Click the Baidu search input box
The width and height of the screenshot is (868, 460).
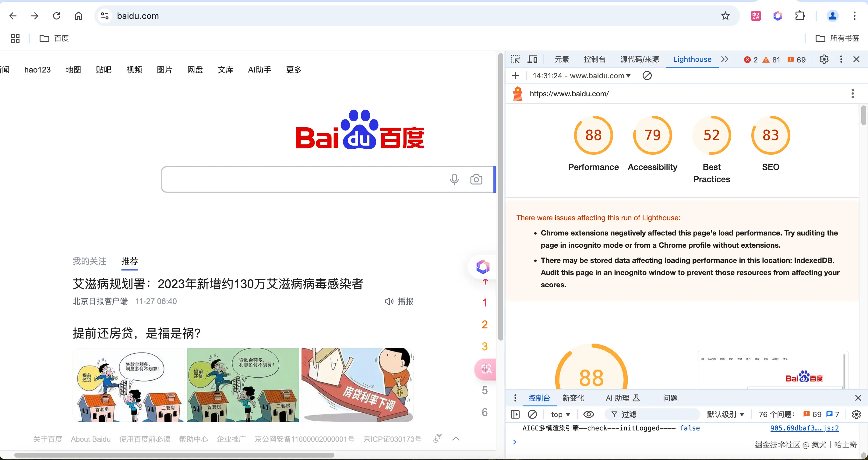click(303, 179)
